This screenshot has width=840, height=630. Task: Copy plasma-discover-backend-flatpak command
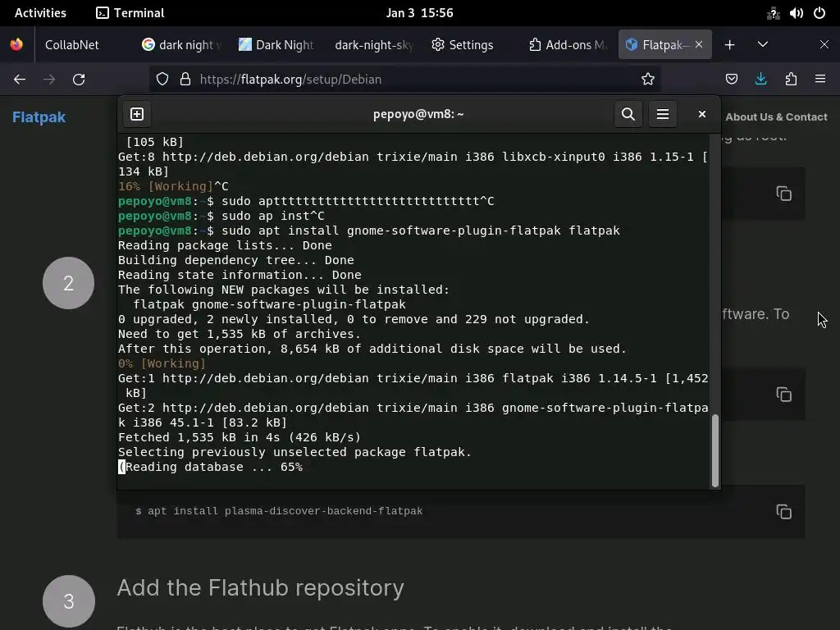point(783,512)
